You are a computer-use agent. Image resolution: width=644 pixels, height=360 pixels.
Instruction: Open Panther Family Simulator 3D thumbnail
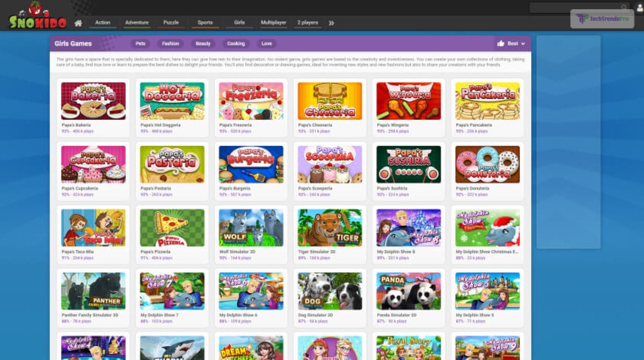click(x=93, y=291)
